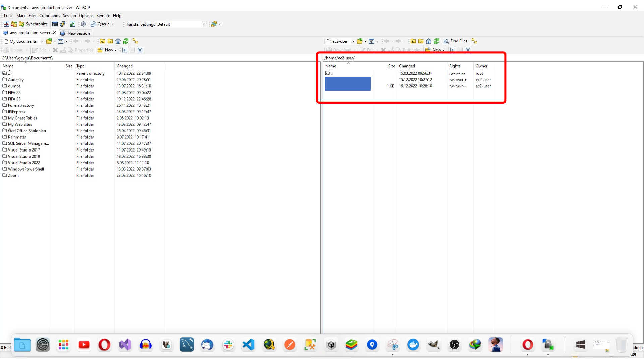
Task: Toggle local directory tree icon
Action: click(x=135, y=41)
